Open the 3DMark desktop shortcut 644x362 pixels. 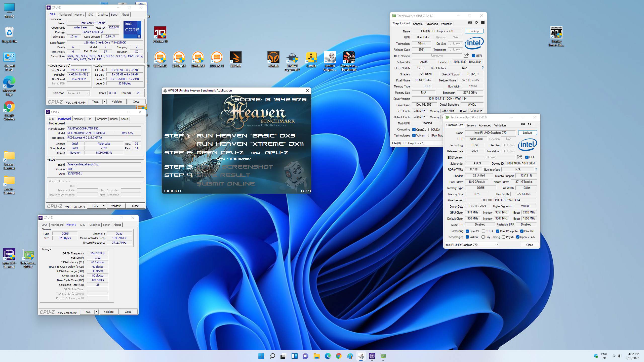[x=235, y=59]
